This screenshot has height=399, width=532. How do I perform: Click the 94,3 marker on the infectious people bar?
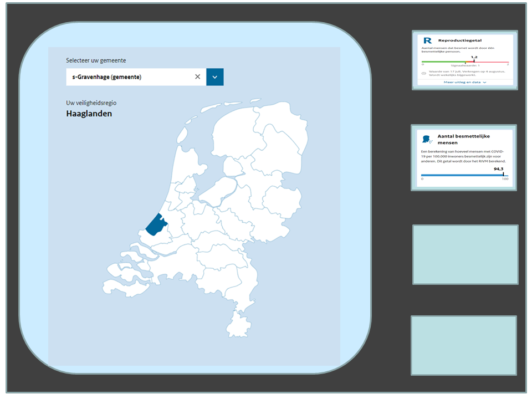(x=503, y=174)
